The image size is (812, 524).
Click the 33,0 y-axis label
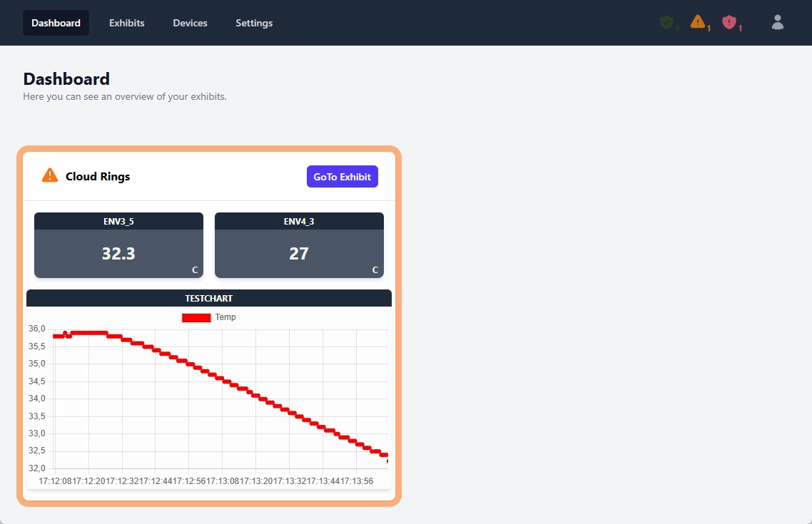tap(37, 433)
